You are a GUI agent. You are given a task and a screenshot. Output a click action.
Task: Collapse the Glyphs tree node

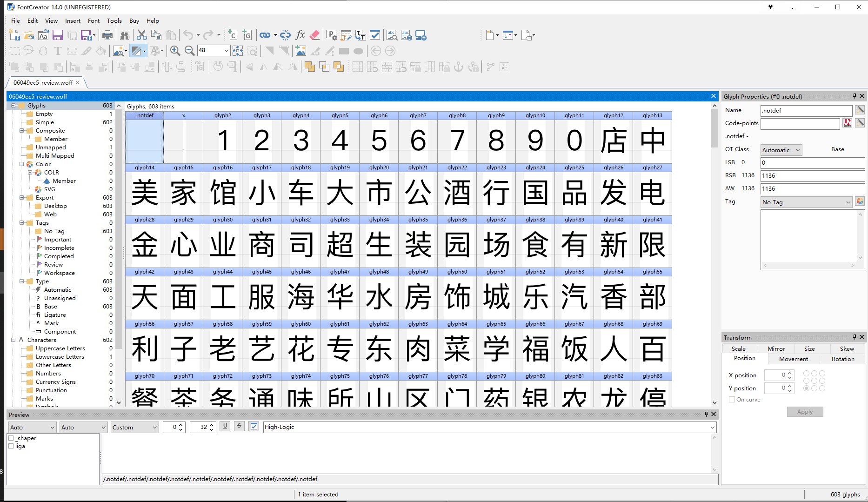point(13,106)
